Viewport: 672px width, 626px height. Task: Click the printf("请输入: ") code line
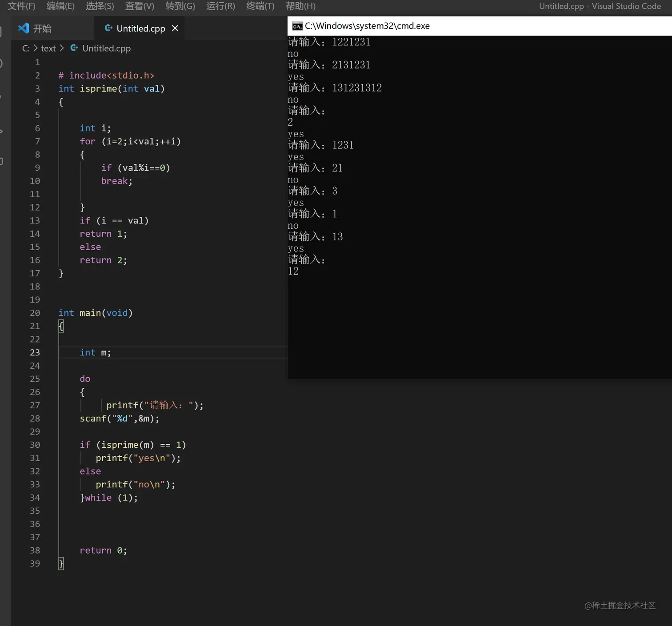pos(155,405)
